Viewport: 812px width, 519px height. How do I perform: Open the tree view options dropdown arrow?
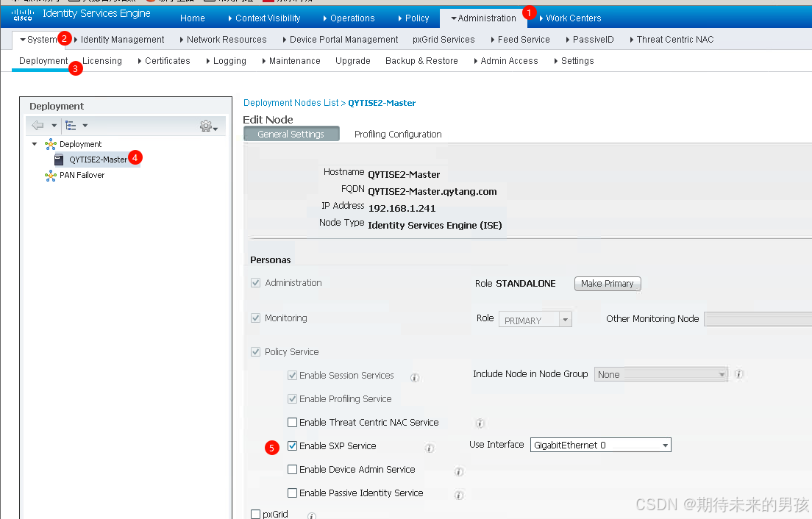(x=85, y=125)
